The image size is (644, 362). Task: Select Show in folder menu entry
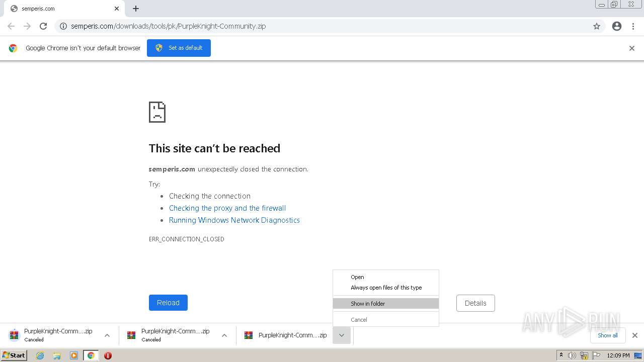click(x=386, y=304)
